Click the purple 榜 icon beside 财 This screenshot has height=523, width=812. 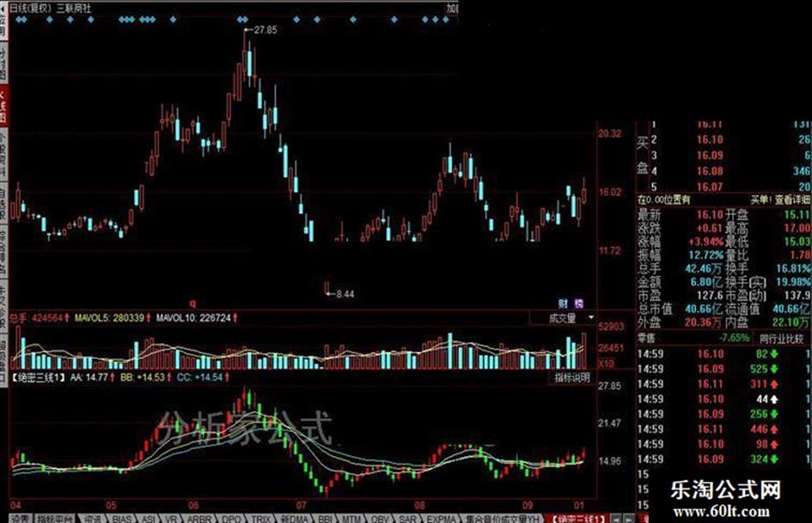click(x=579, y=303)
